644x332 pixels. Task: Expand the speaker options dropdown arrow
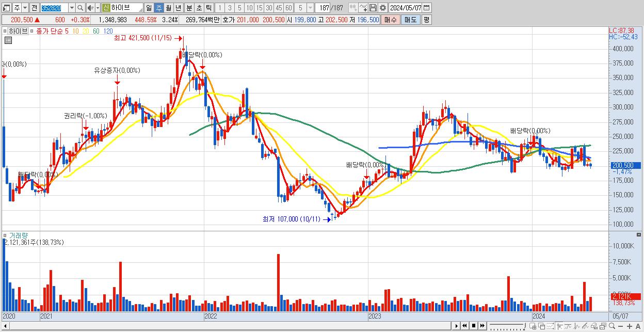tap(98, 8)
